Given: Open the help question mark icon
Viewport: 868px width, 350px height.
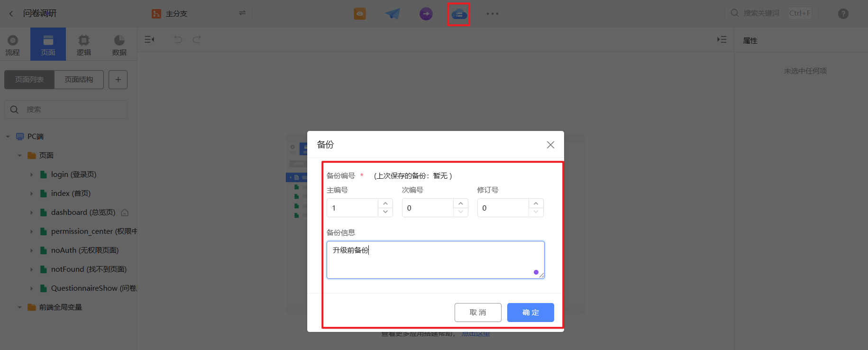Looking at the screenshot, I should tap(843, 14).
